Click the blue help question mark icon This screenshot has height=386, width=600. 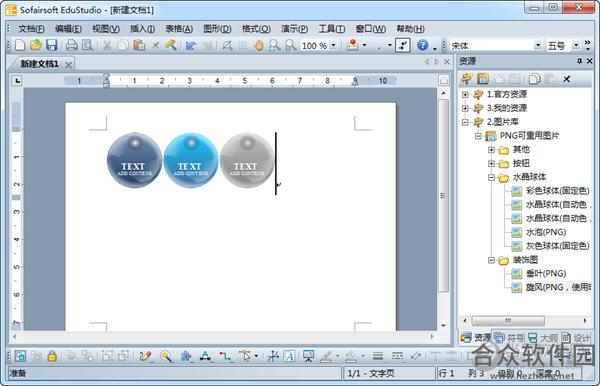point(422,46)
